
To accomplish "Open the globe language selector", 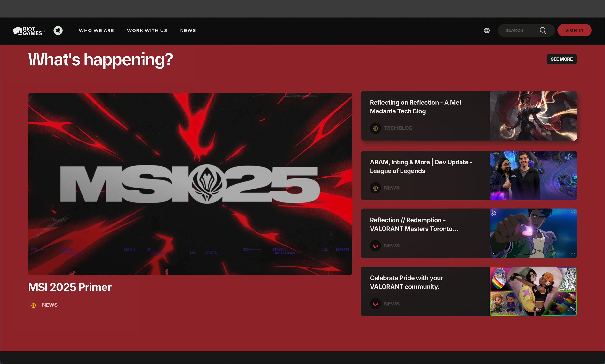I will point(487,30).
